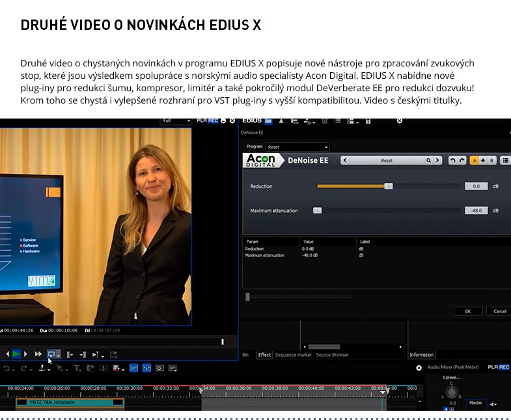Select the Reduction row in Param table
The height and width of the screenshot is (420, 511).
click(376, 249)
